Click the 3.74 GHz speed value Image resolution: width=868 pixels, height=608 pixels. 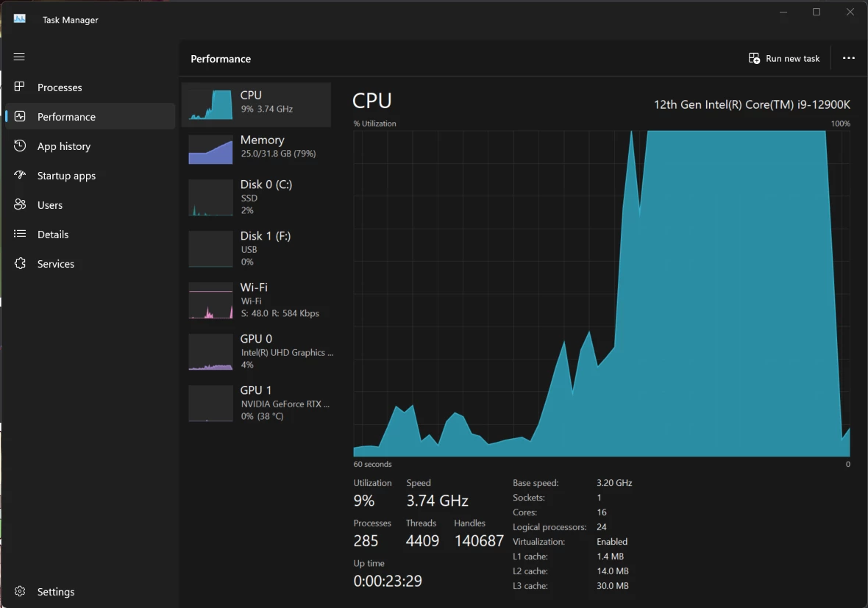(438, 501)
